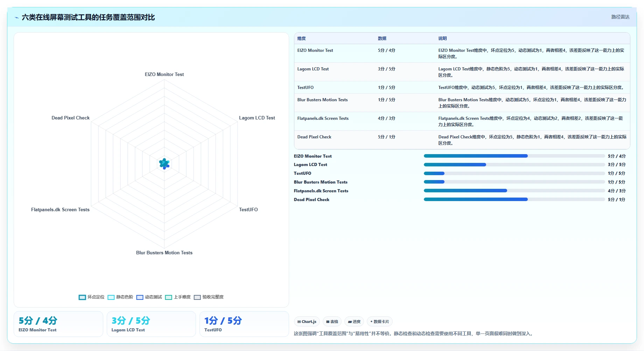Click the EIZO Monitor Test radar axis label
644x351 pixels.
[x=164, y=74]
